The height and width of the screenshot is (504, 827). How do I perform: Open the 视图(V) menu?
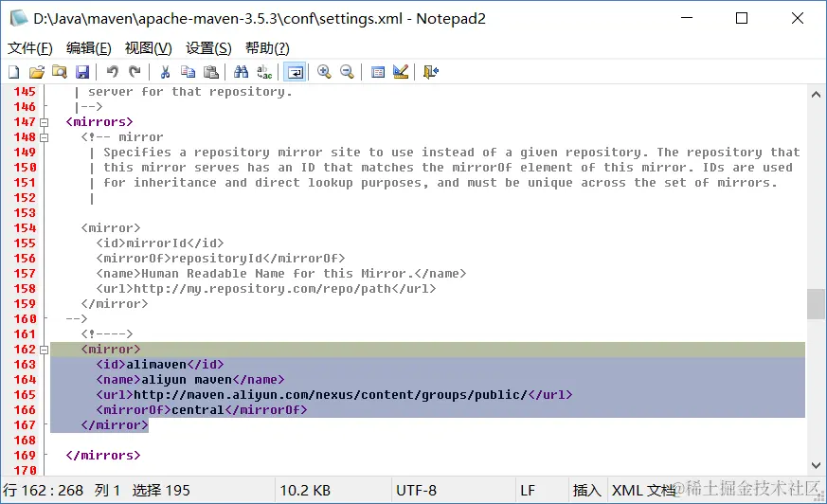[148, 48]
